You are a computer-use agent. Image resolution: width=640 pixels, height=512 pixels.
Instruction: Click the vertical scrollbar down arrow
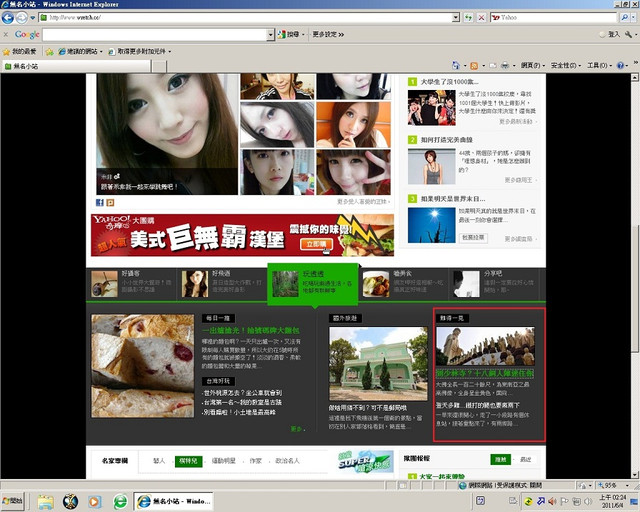click(635, 475)
